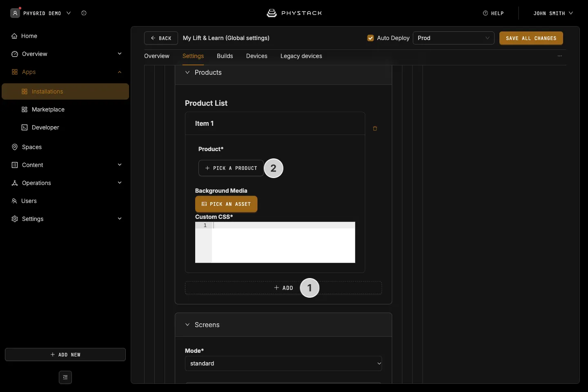Toggle the Auto Deploy checkbox
This screenshot has width=588, height=392.
click(x=371, y=38)
